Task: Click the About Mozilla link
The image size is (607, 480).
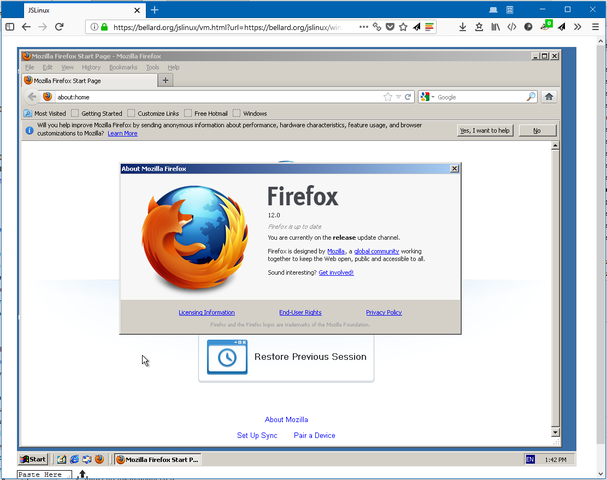Action: point(286,420)
